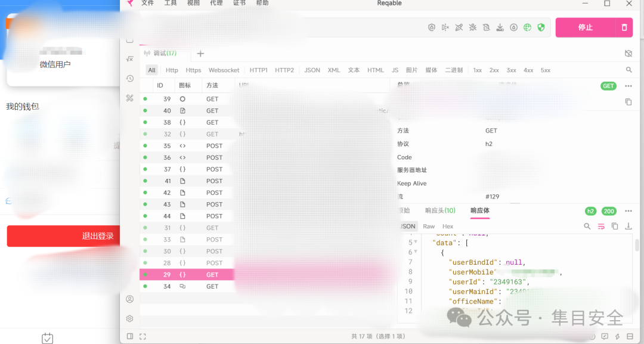This screenshot has width=644, height=344.
Task: Toggle the word wrap icon in response body
Action: (x=601, y=226)
